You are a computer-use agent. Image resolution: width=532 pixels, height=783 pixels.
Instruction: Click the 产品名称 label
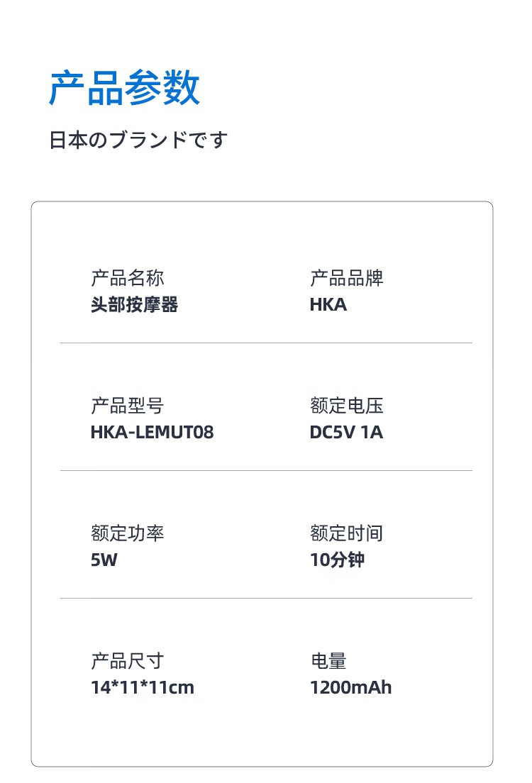tap(128, 278)
